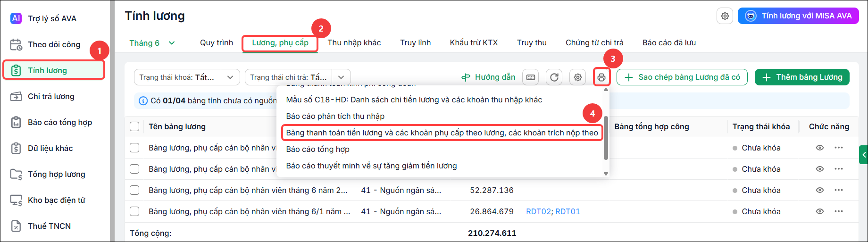
Task: Expand the Trạng thái khoá filter dropdown arrow
Action: point(230,77)
